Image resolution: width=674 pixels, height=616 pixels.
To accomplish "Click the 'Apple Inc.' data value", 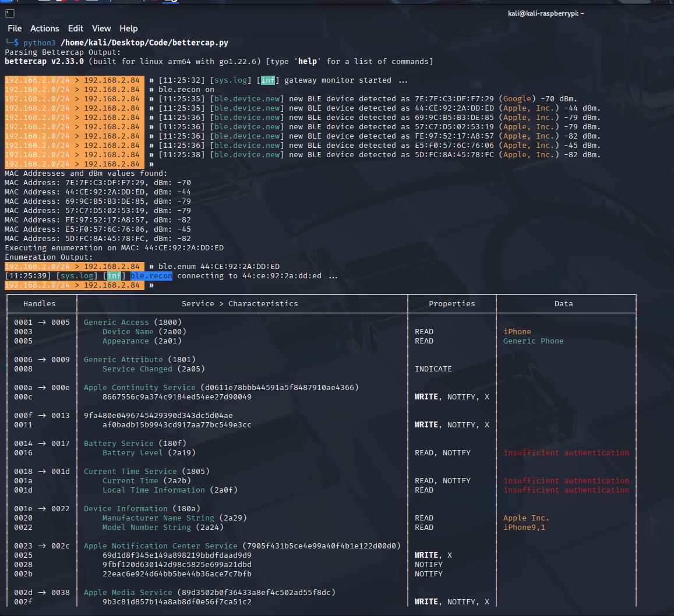I will point(527,518).
